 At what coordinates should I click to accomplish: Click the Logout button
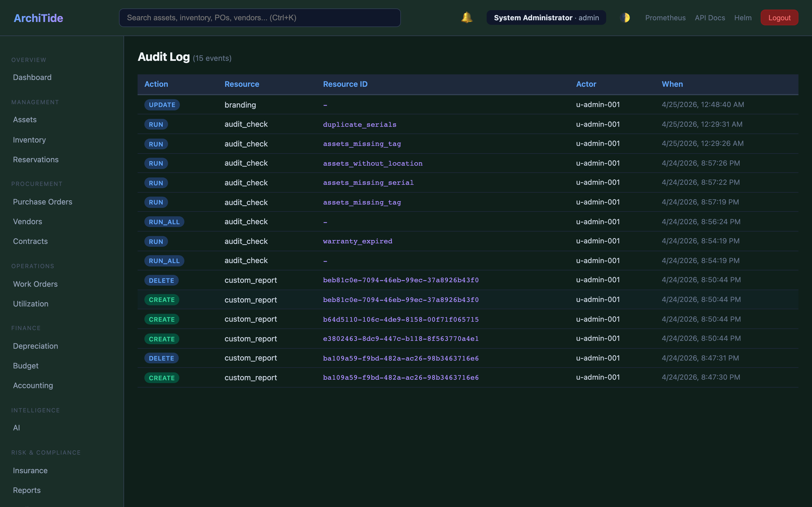779,17
